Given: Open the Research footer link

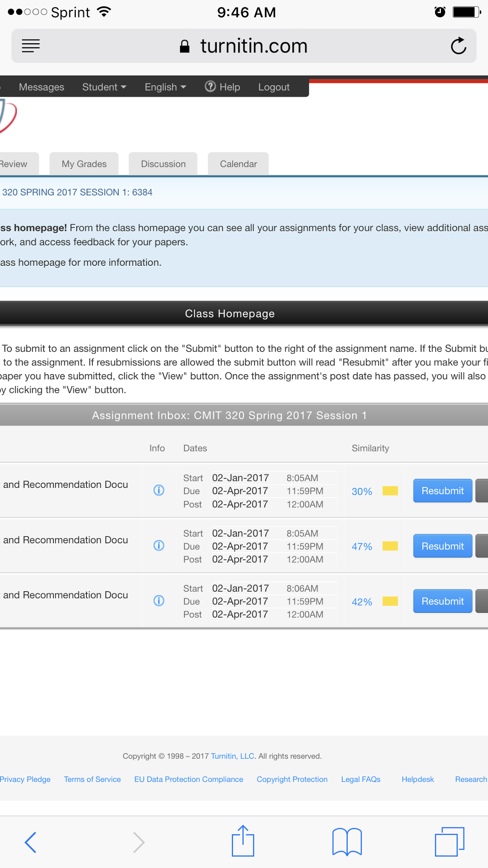Looking at the screenshot, I should coord(471,779).
